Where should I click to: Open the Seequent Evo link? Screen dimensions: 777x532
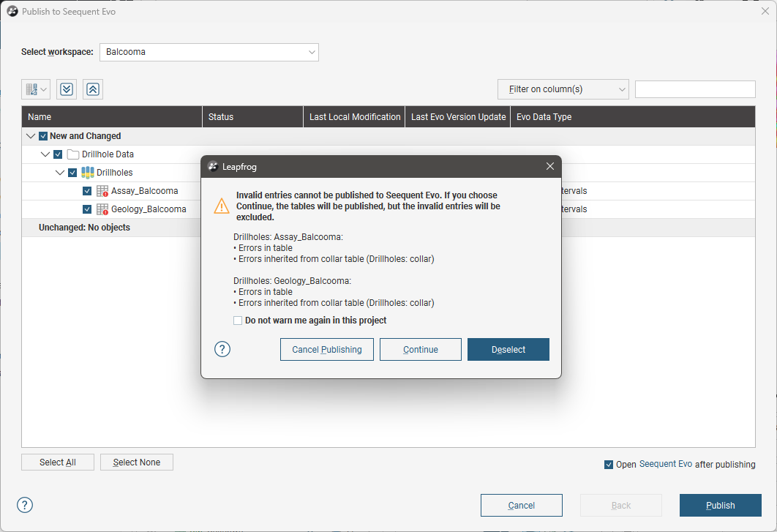(666, 464)
